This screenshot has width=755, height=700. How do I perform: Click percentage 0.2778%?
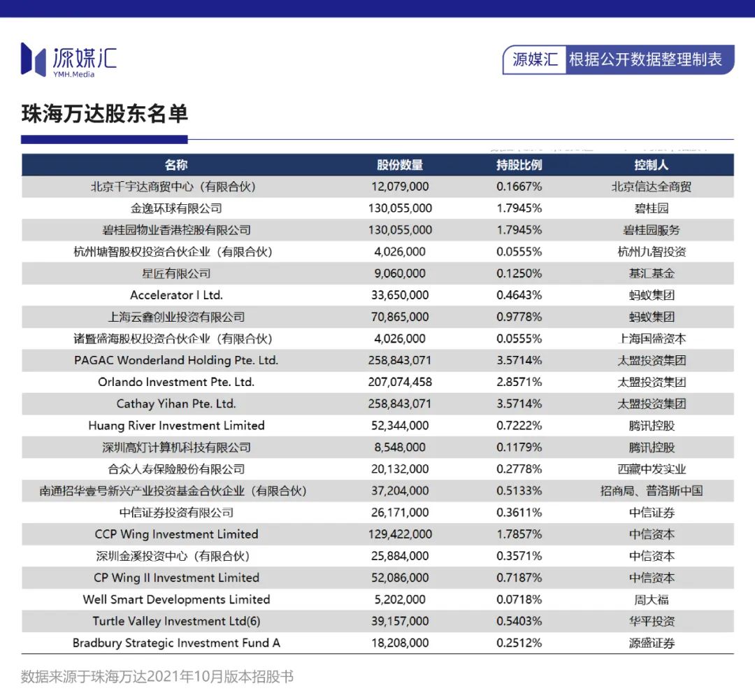(519, 469)
